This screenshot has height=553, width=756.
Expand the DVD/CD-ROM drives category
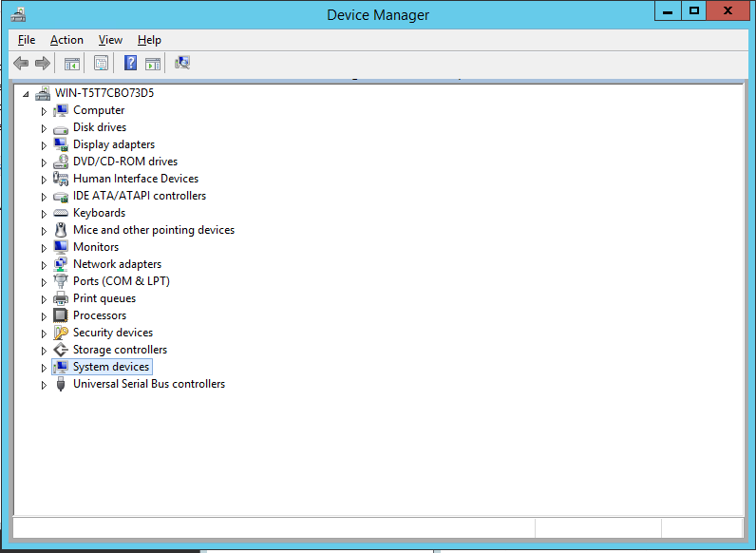point(44,162)
